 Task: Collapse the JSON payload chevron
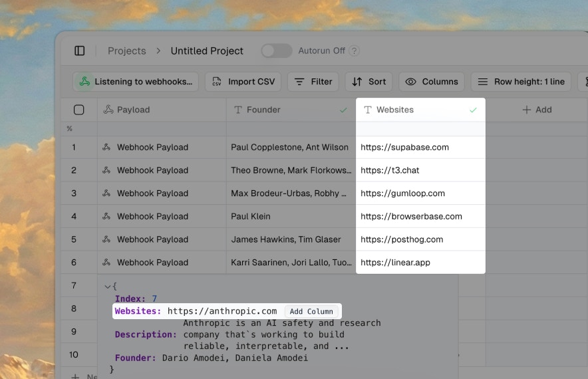107,287
